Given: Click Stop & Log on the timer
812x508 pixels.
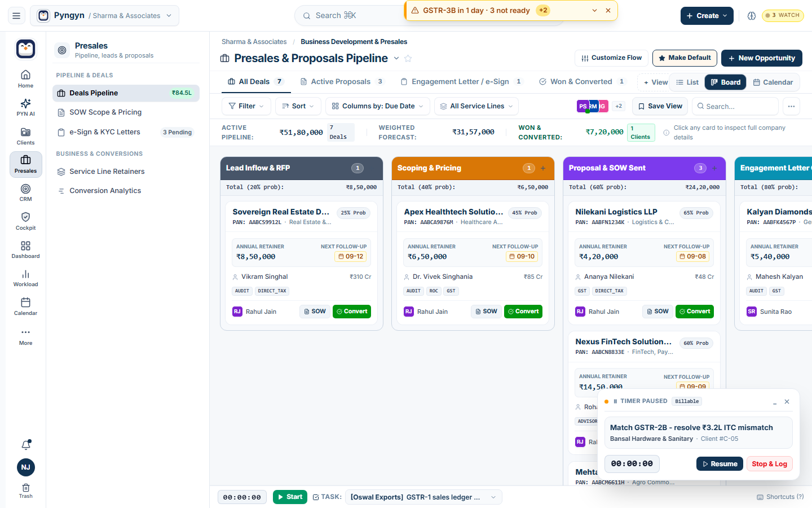Looking at the screenshot, I should tap(769, 464).
